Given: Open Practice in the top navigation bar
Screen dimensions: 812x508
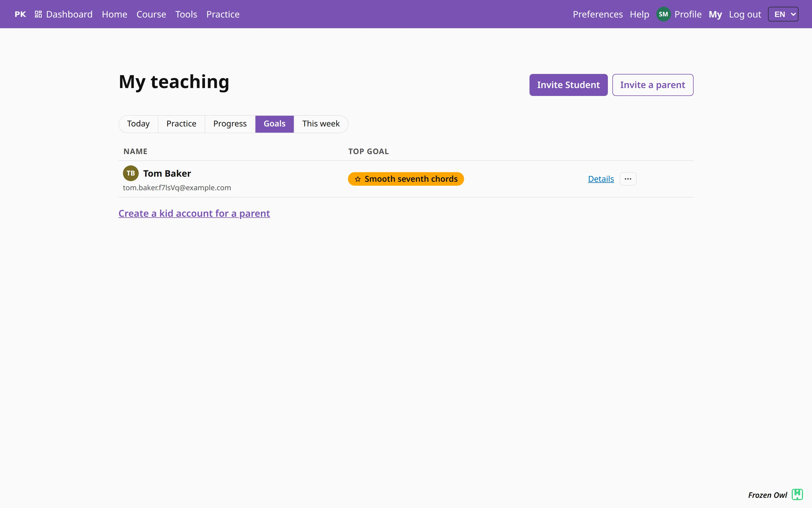Looking at the screenshot, I should pyautogui.click(x=223, y=14).
